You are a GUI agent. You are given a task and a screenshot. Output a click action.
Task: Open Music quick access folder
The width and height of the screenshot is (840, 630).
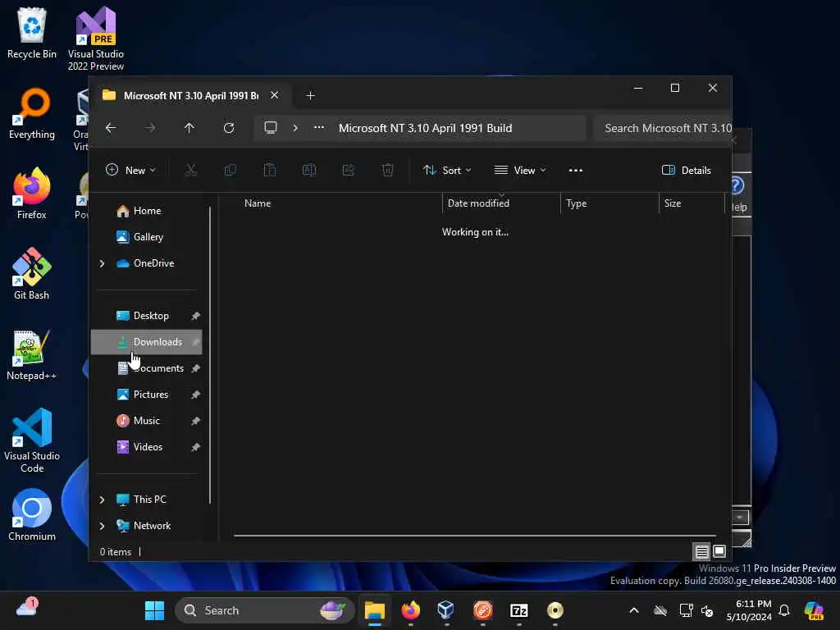147,421
